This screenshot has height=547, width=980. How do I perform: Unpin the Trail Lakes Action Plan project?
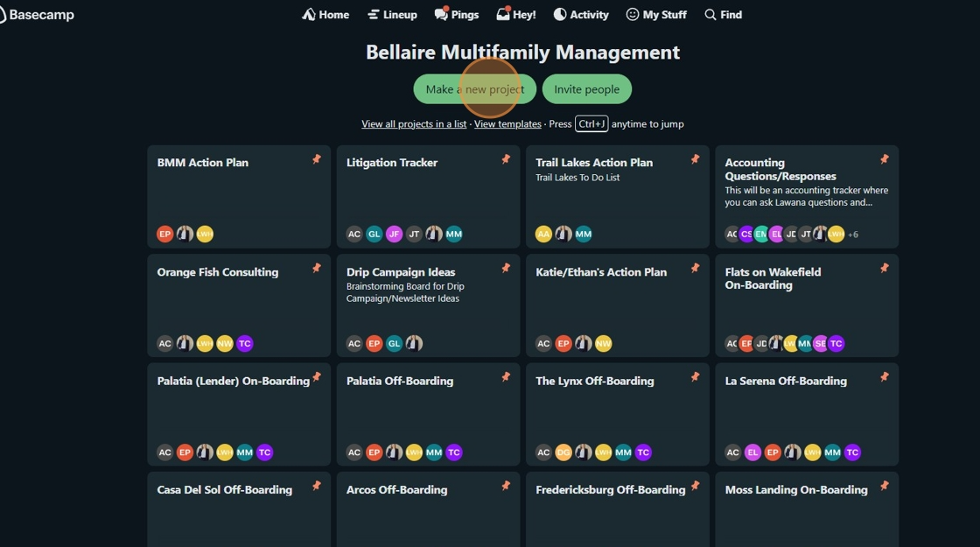pos(695,159)
